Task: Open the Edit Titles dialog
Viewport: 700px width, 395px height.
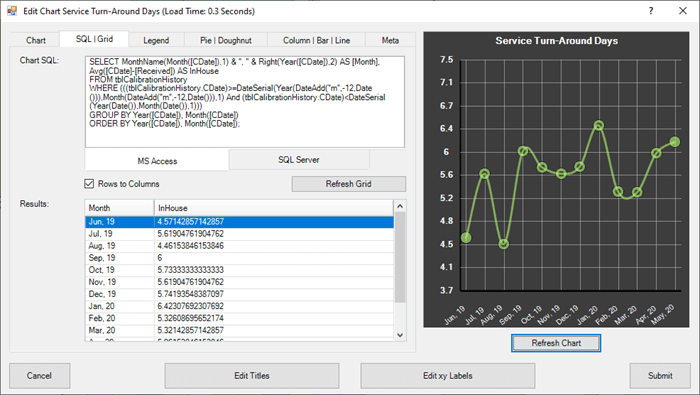Action: (x=252, y=376)
